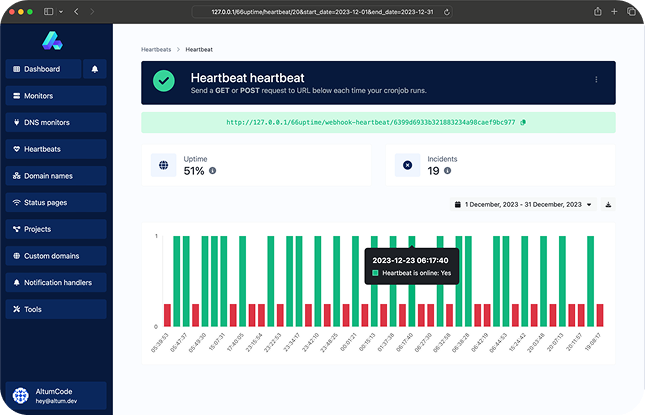Open a new browser tab
Viewport: 645px width, 415px height.
615,11
